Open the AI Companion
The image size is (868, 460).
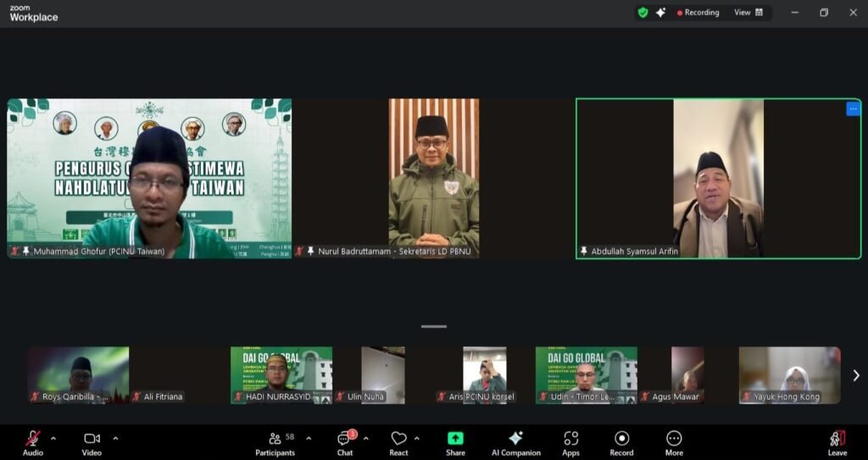(x=515, y=442)
